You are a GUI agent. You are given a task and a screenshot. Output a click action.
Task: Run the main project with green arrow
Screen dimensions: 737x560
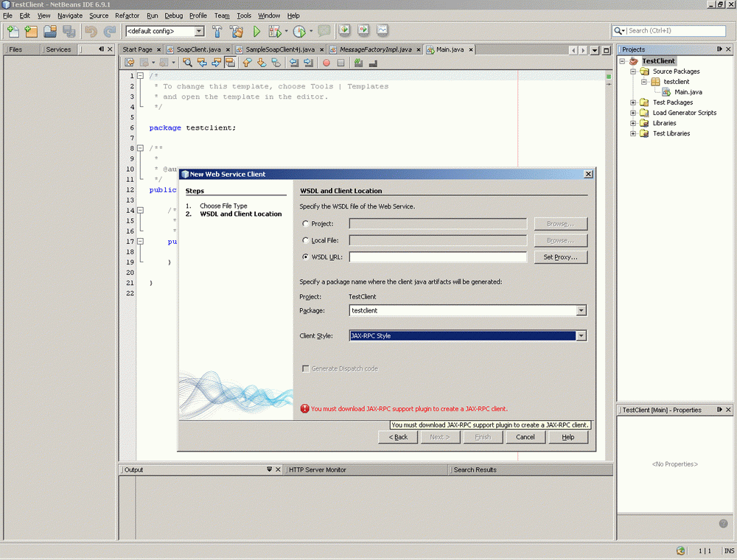coord(256,31)
